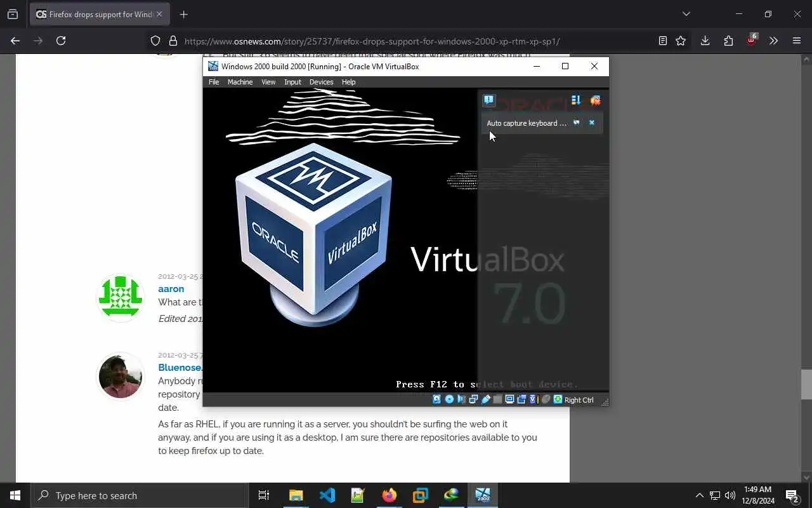
Task: Click the optical drive status indicator
Action: pos(449,399)
